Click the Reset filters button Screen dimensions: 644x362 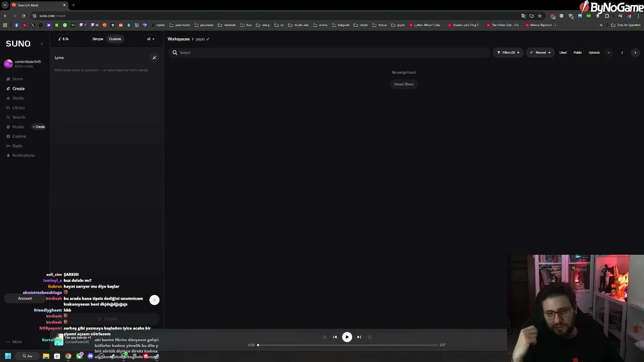pos(404,84)
